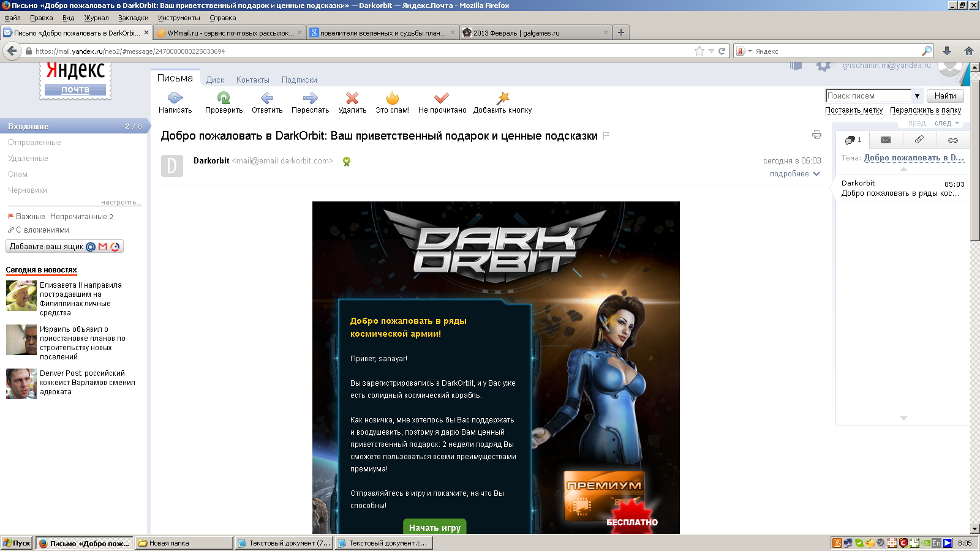
Task: Flag the message as important
Action: coord(606,135)
